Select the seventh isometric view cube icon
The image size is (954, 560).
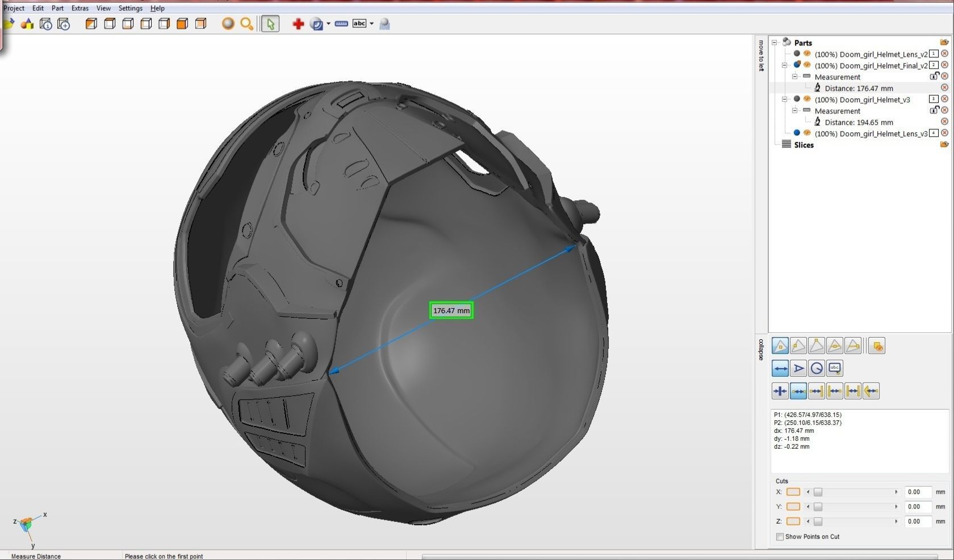200,24
